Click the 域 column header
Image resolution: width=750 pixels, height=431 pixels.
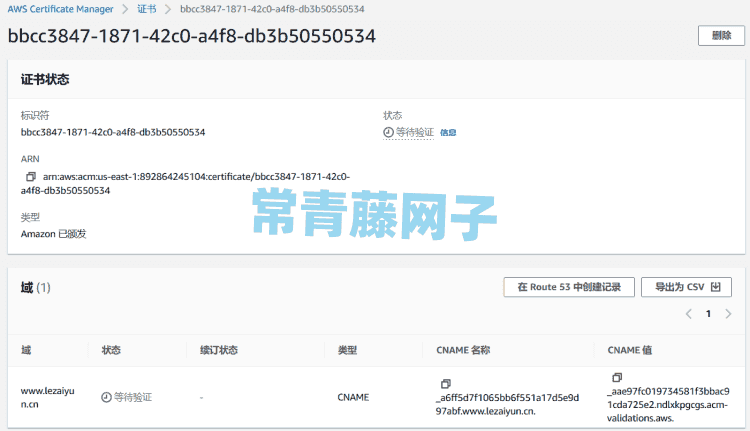pyautogui.click(x=26, y=350)
